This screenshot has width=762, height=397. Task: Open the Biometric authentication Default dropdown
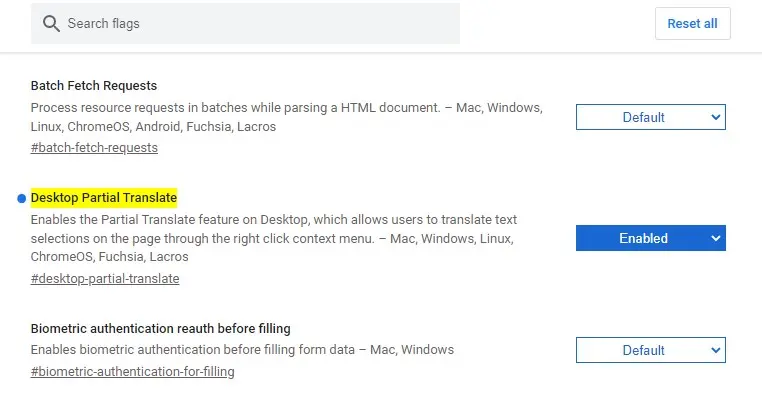pos(650,350)
